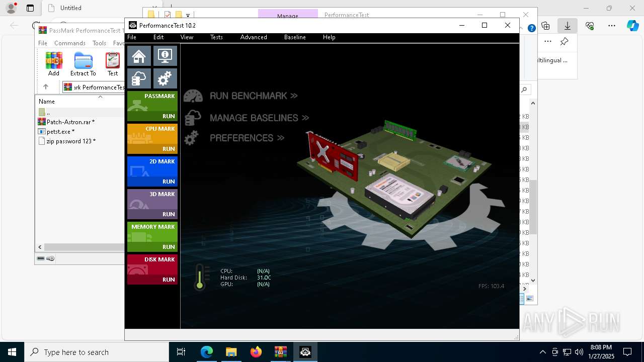Click the Edge browser essentials heart icon
The height and width of the screenshot is (362, 644).
pyautogui.click(x=590, y=26)
